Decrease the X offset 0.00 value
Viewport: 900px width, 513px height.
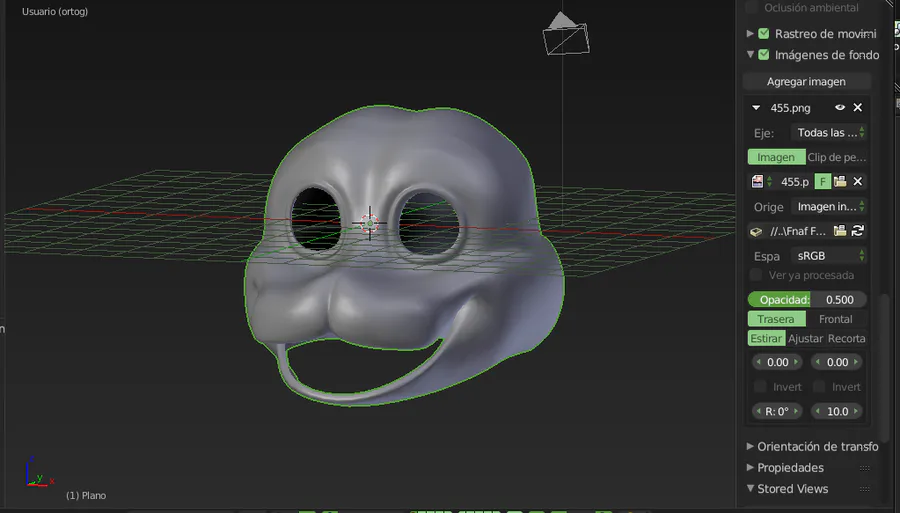pos(759,362)
